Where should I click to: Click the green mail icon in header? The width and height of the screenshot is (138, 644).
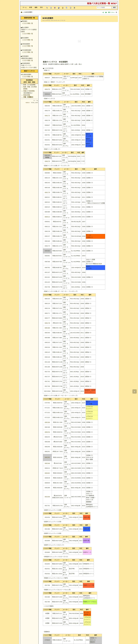(106, 12)
